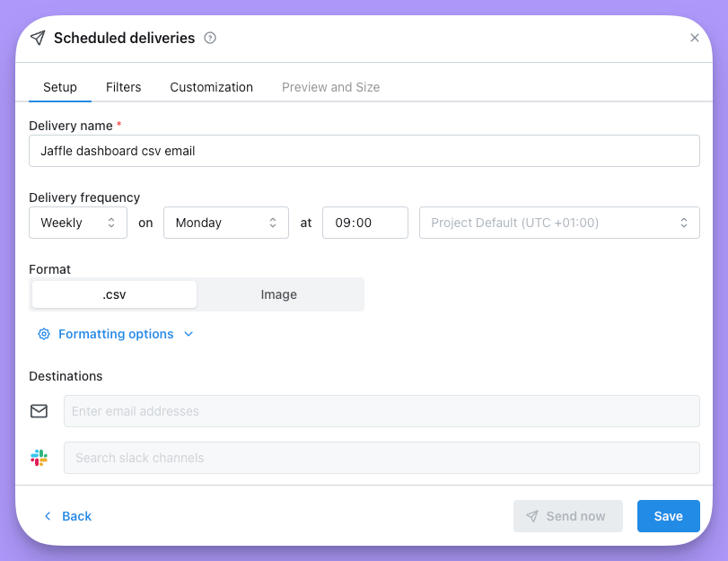
Task: Switch format to Image
Action: tap(278, 294)
